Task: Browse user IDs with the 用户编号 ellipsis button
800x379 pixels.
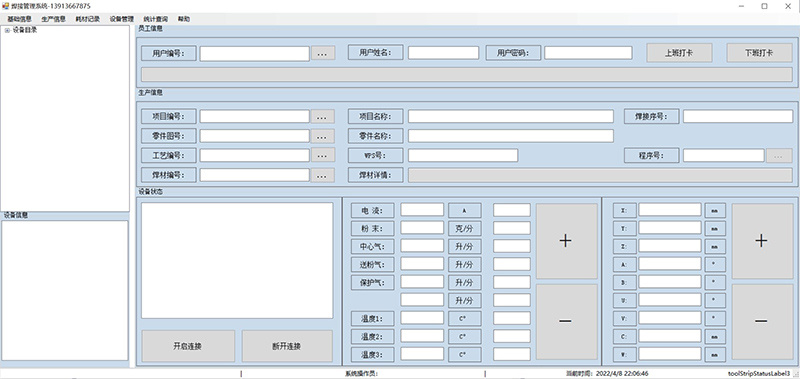Action: [x=323, y=53]
